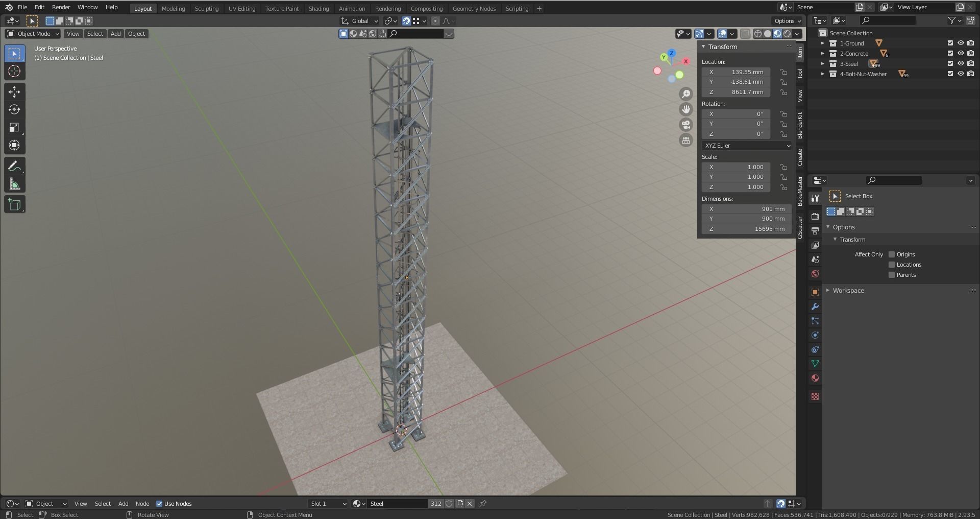Activate the Scale tool
Viewport: 980px width, 519px height.
pos(14,128)
